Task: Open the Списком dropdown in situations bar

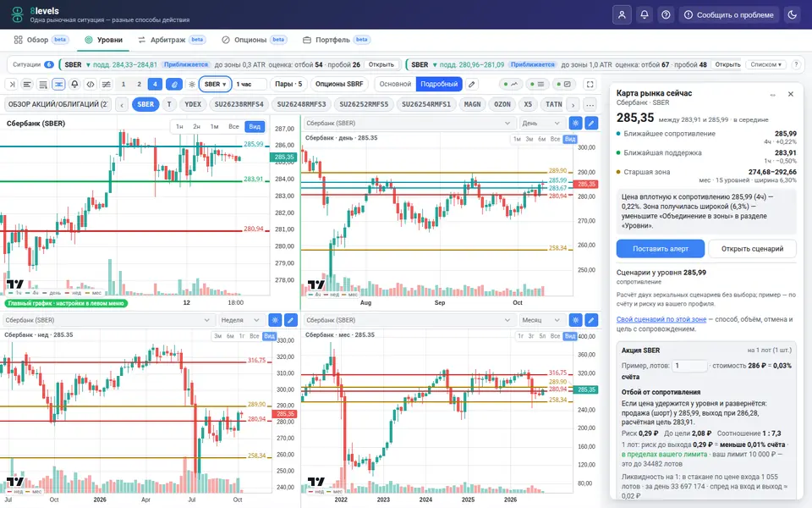Action: pos(766,65)
